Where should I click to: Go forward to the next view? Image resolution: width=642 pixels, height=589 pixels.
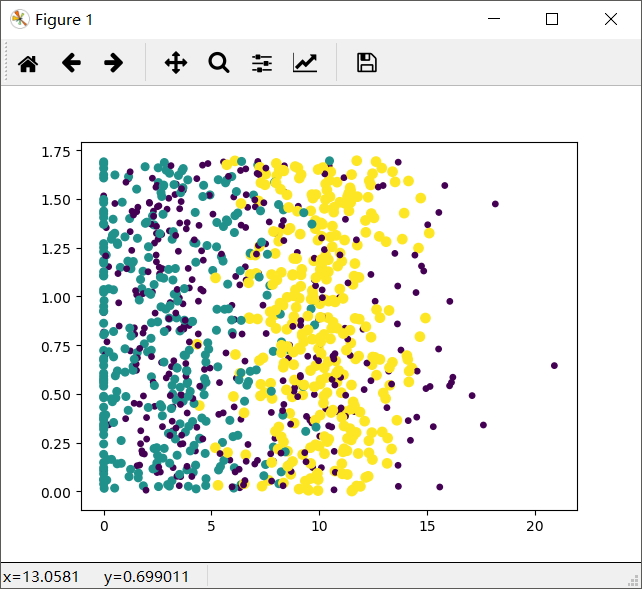pos(113,63)
